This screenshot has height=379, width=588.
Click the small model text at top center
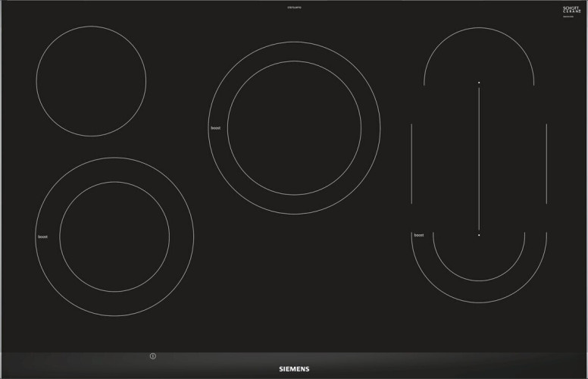(294, 8)
